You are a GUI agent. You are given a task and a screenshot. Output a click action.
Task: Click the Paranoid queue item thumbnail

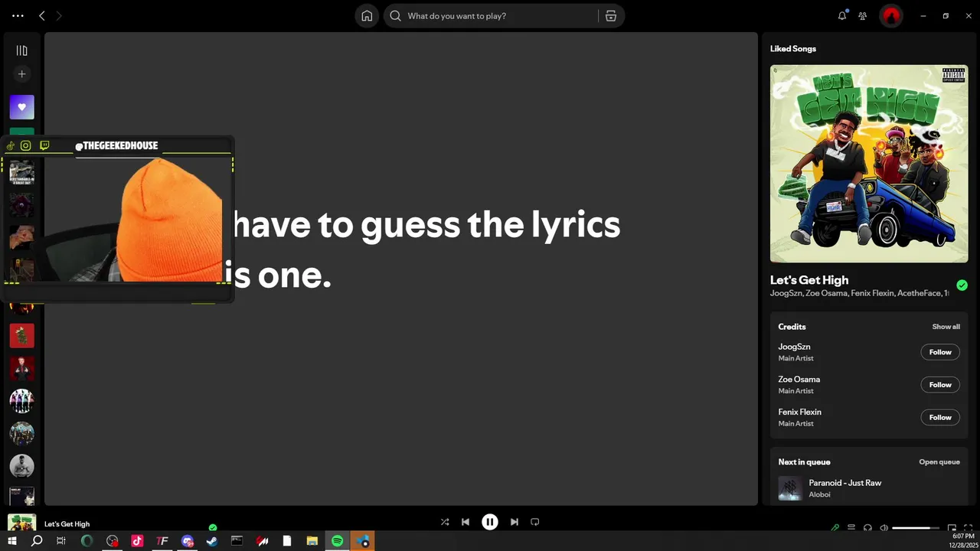(x=790, y=488)
